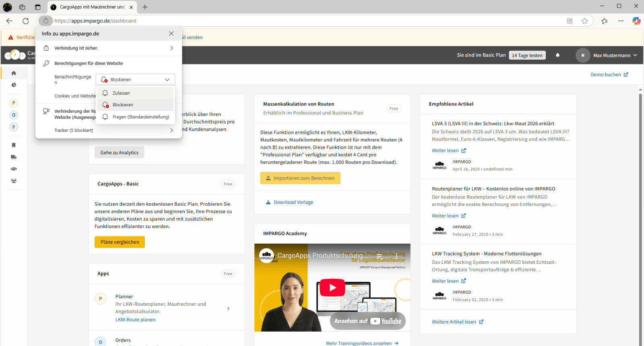Click 'Mehr Trainingsvideos ansehen' link
Viewport: 644px width, 346px height.
[x=362, y=343]
